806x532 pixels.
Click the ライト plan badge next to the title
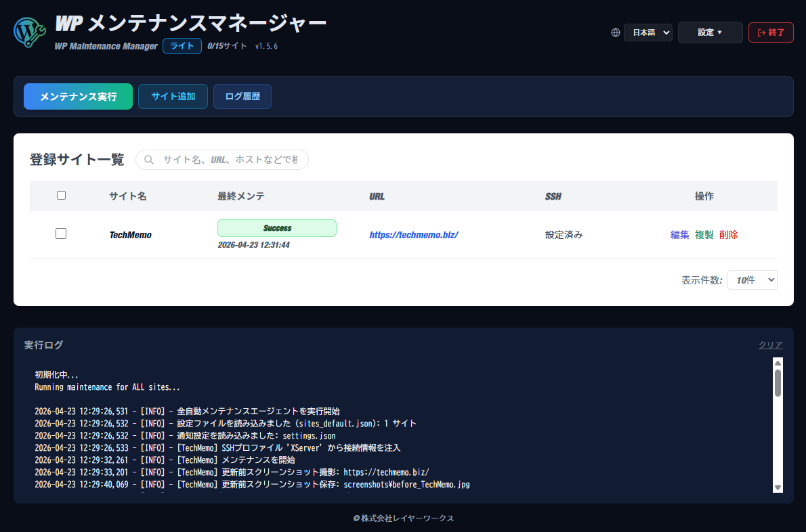coord(182,46)
